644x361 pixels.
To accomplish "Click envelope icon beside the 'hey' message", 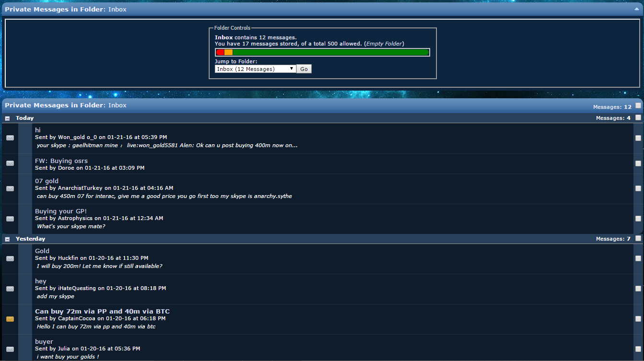I will click(x=10, y=289).
